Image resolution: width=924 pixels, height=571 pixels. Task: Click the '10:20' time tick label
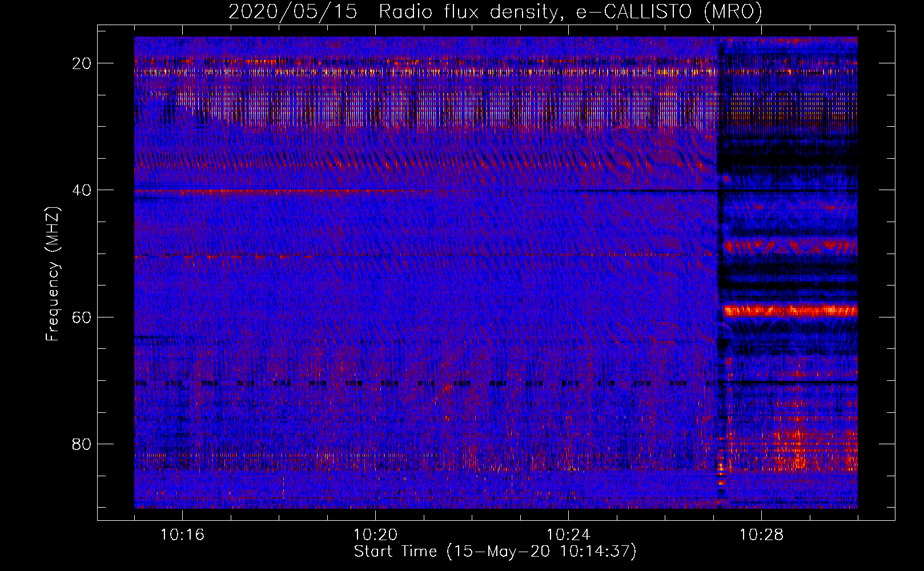tap(375, 535)
